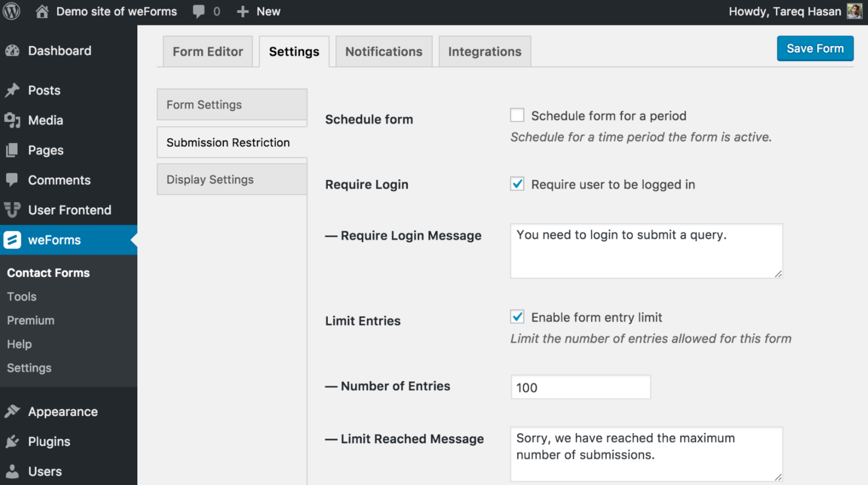Screen dimensions: 868x485
Task: Uncheck Enable form entry limit
Action: point(517,317)
